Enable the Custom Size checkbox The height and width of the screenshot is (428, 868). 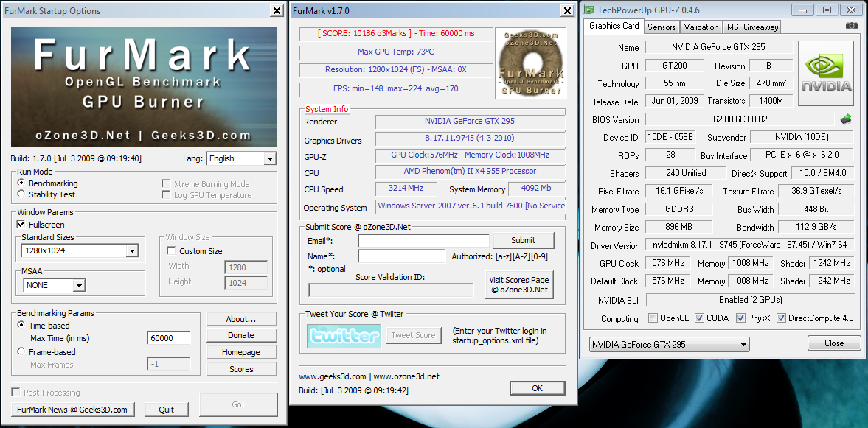point(172,251)
